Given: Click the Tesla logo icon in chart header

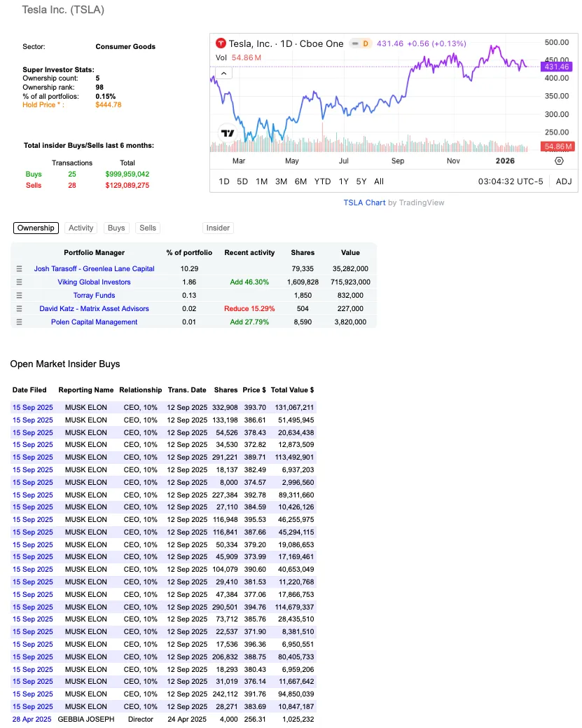Looking at the screenshot, I should pos(221,43).
